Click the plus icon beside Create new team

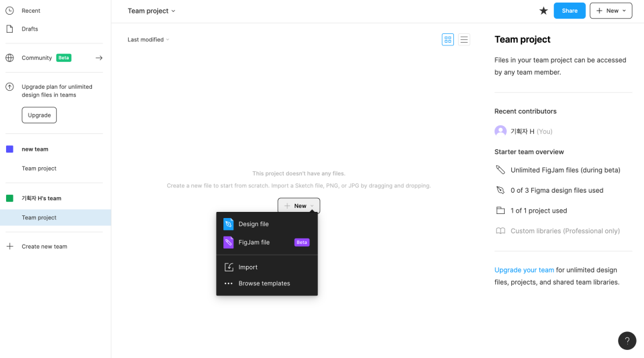[x=10, y=246]
